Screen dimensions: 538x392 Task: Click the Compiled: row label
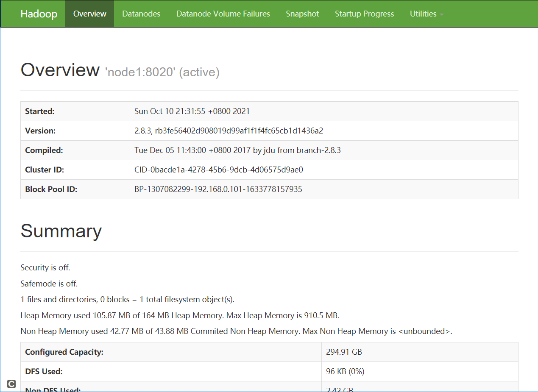[44, 150]
